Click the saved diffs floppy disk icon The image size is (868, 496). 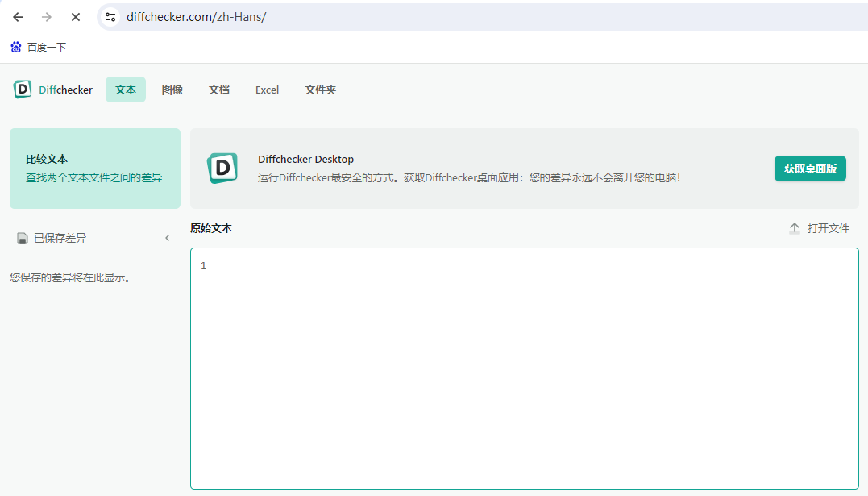(x=22, y=238)
